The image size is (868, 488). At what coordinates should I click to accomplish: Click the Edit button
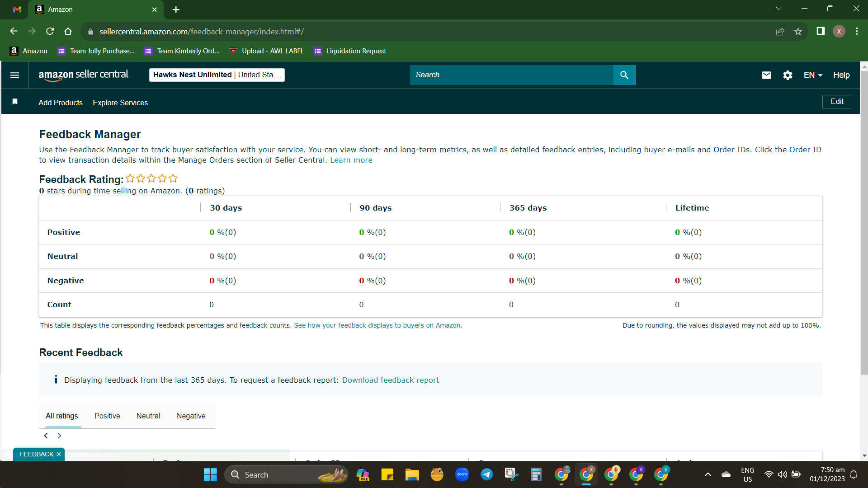pyautogui.click(x=837, y=102)
